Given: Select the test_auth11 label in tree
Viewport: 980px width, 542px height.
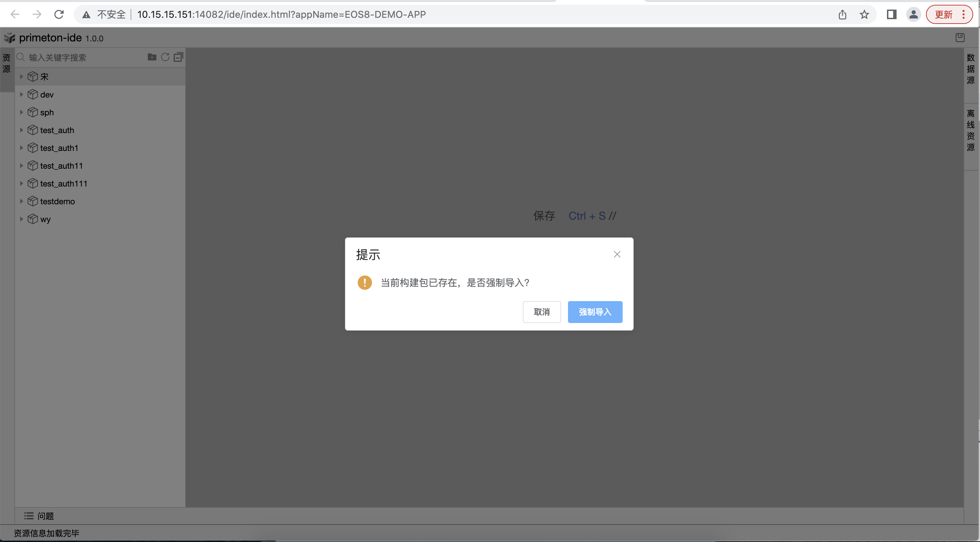Looking at the screenshot, I should (x=61, y=166).
